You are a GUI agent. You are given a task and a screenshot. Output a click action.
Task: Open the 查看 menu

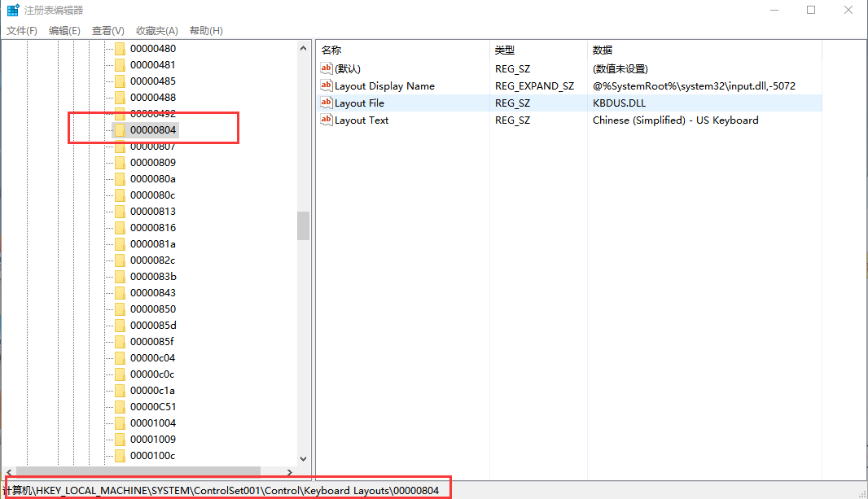pos(108,30)
